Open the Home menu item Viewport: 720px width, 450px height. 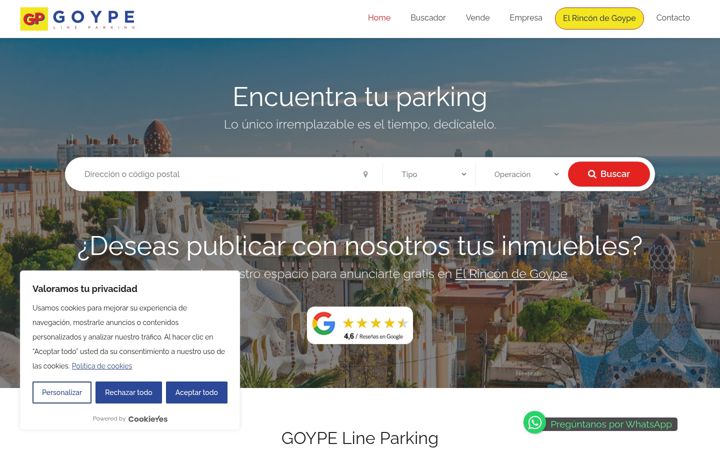(379, 18)
